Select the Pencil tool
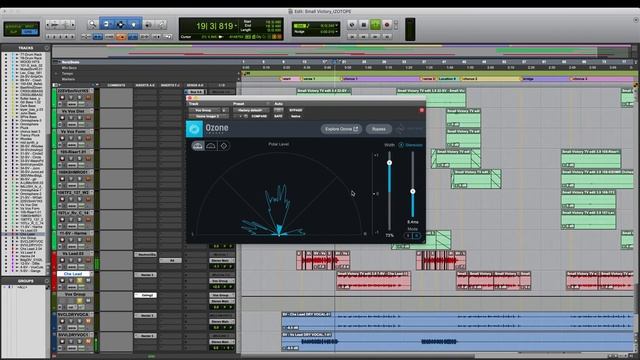 pos(161,24)
